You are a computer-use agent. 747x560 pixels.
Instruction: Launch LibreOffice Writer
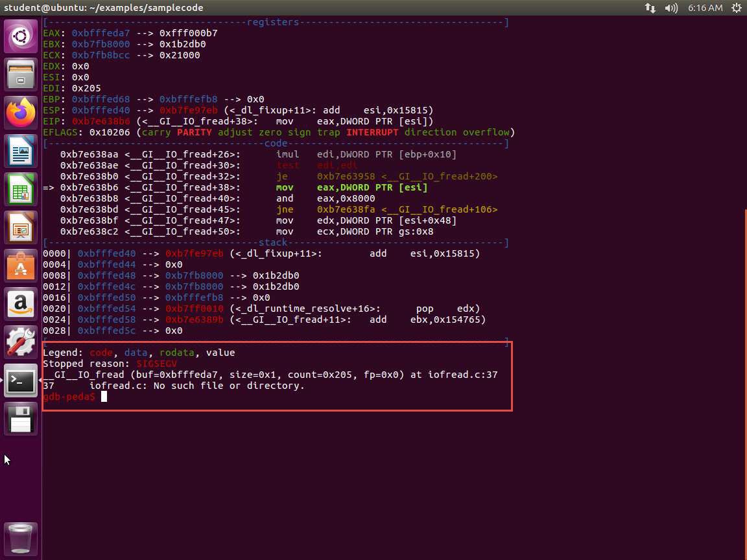pos(21,151)
